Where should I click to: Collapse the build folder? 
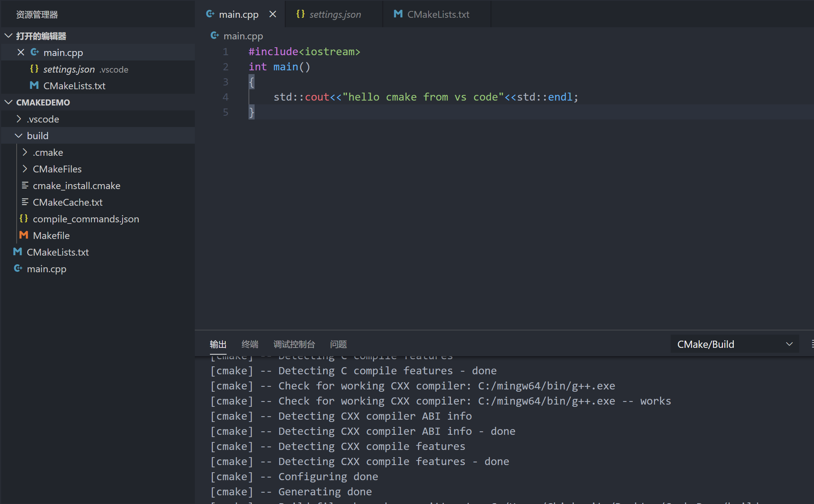pos(18,135)
